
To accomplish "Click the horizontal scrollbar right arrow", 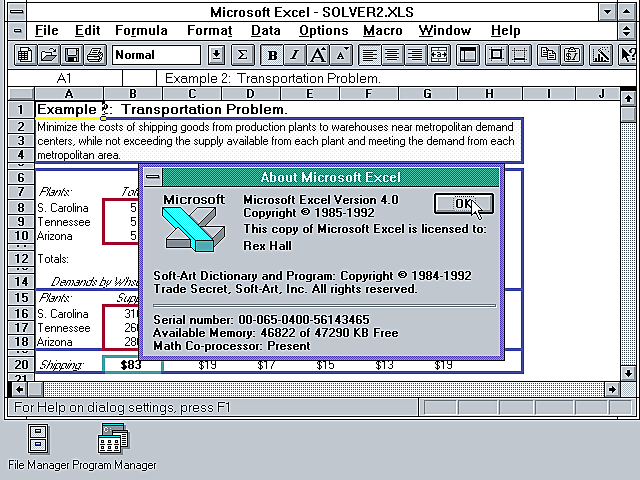I will coord(612,389).
